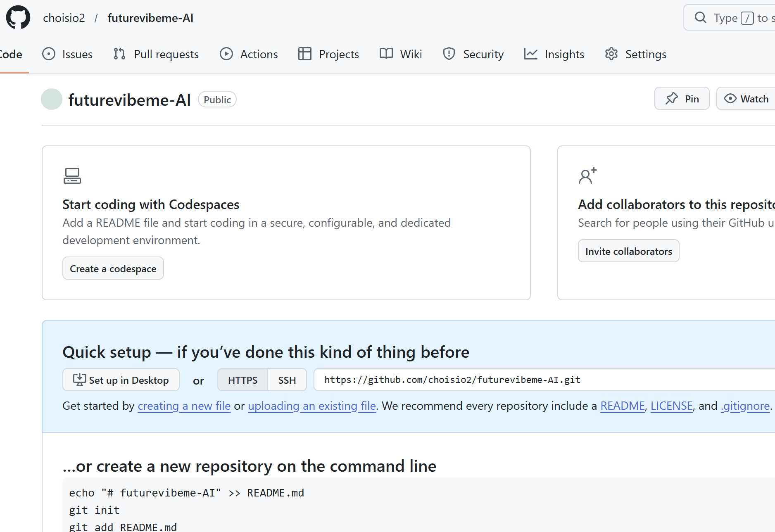Screen dimensions: 775x532
Task: Click the command line section heading
Action: coord(250,466)
